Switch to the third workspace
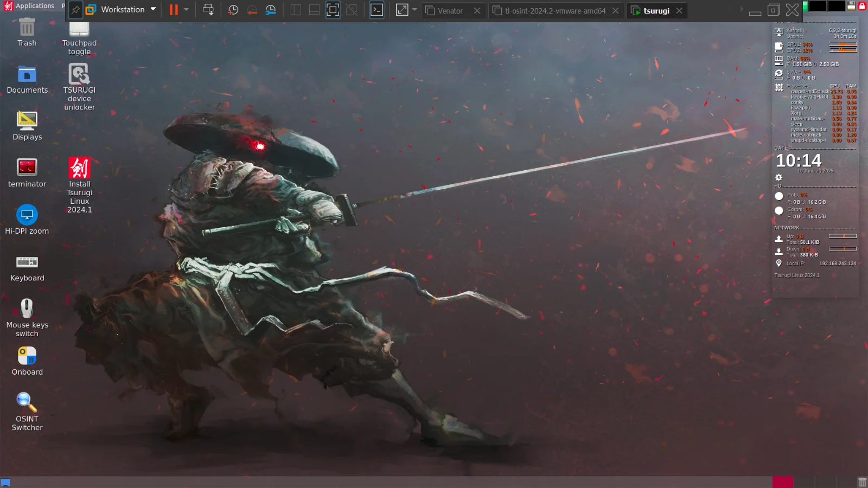The height and width of the screenshot is (488, 868). 825,482
